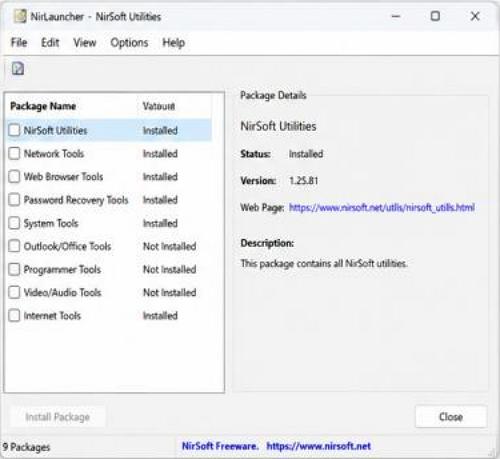The image size is (500, 459).
Task: Tick the System Tools checkbox
Action: tap(14, 223)
